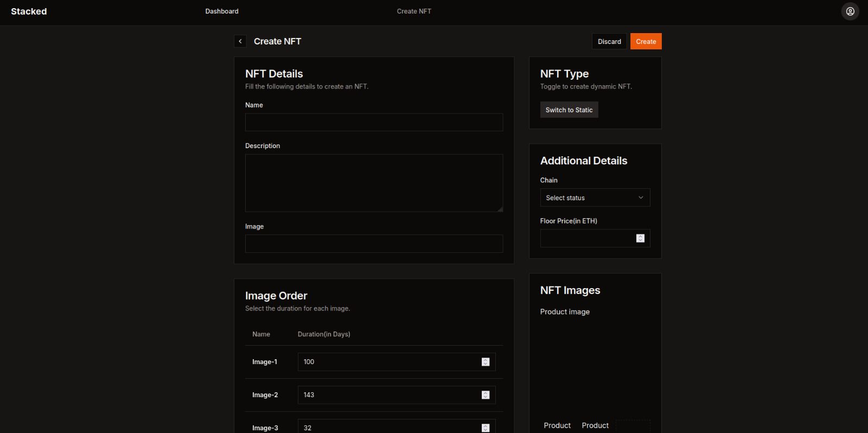Viewport: 868px width, 433px height.
Task: Click 'Select the duration for each image.' text
Action: point(297,309)
